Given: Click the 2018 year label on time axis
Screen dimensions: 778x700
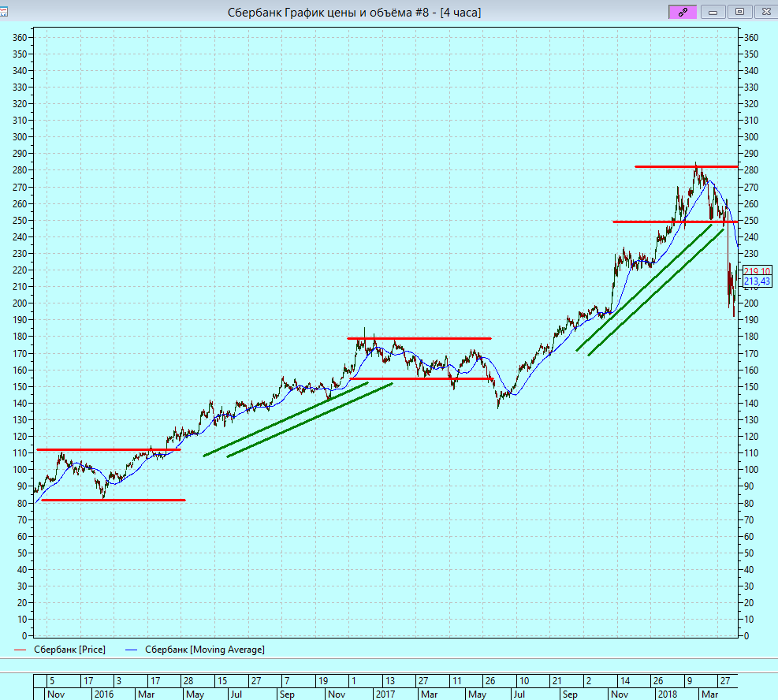Looking at the screenshot, I should [x=667, y=694].
